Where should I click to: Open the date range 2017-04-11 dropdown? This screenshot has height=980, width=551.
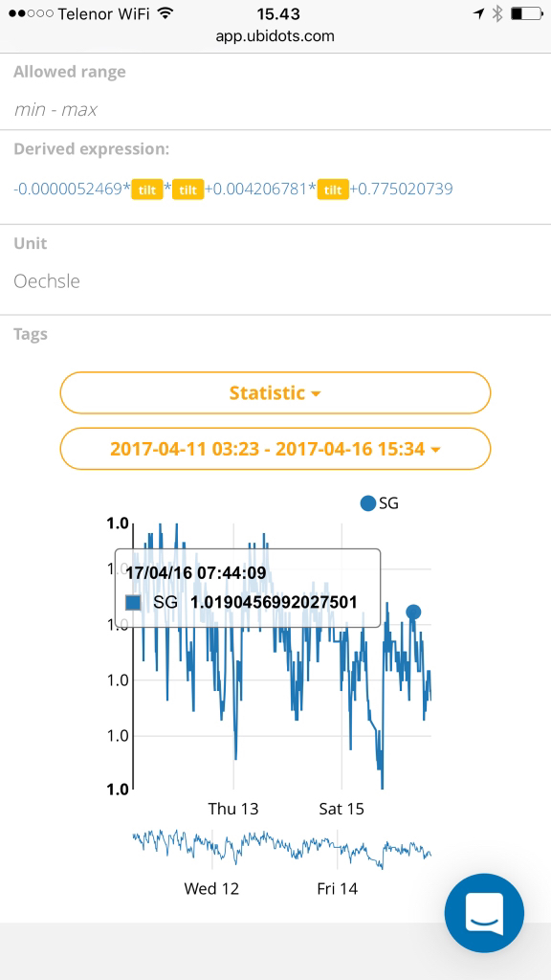[275, 448]
